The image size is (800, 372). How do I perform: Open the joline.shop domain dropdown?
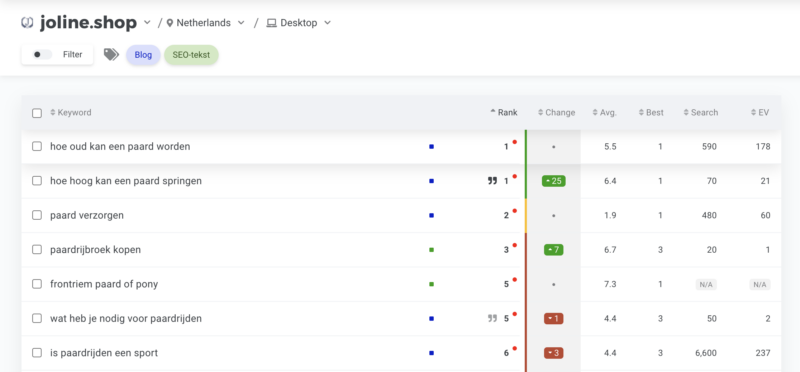coord(147,23)
